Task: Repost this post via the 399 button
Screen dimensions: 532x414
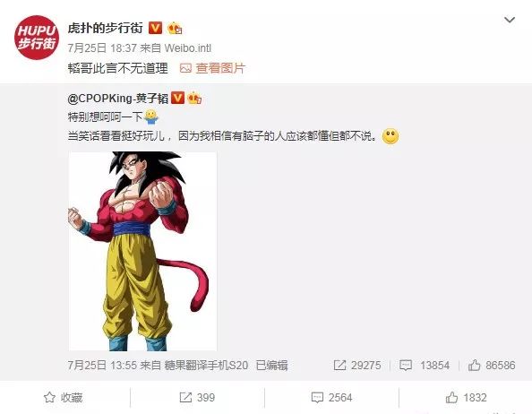Action: point(197,397)
